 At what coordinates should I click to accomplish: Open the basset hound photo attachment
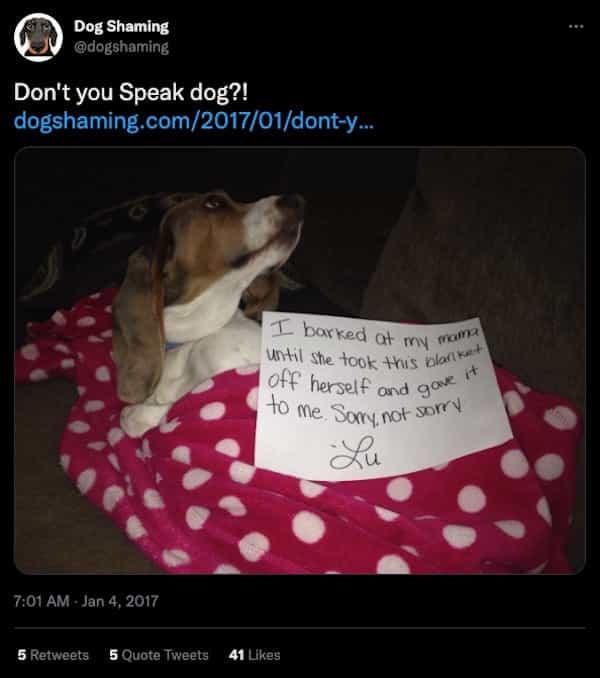(300, 361)
